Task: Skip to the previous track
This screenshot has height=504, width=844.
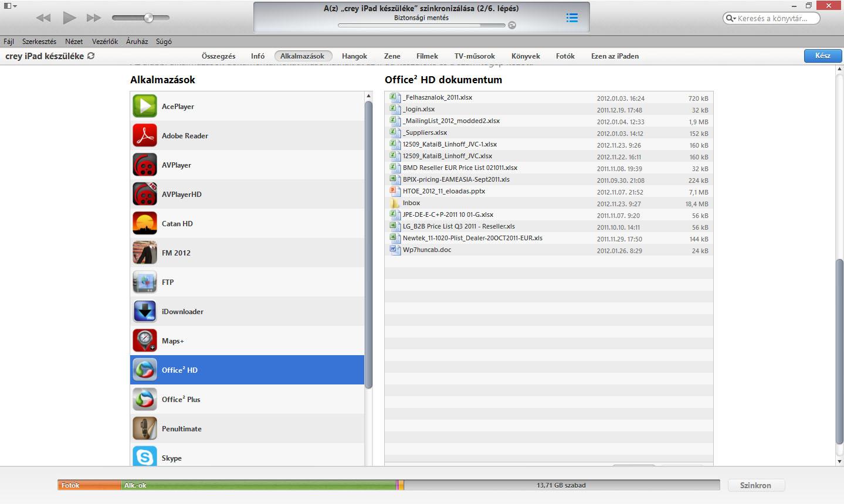Action: pyautogui.click(x=43, y=18)
